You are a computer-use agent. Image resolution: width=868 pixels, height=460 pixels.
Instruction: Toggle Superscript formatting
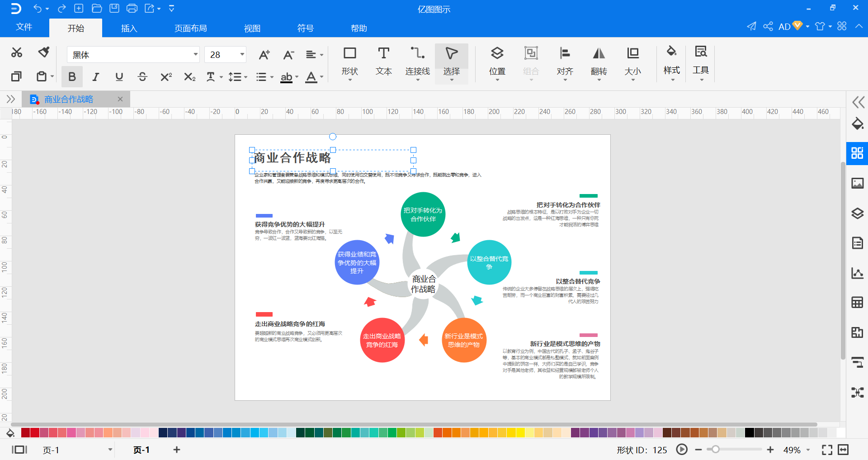point(166,77)
